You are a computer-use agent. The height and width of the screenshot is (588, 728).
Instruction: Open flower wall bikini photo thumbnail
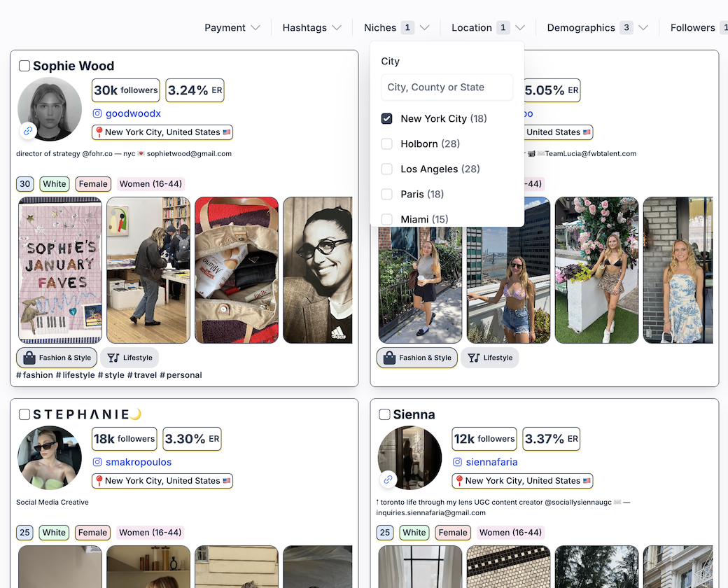coord(596,270)
